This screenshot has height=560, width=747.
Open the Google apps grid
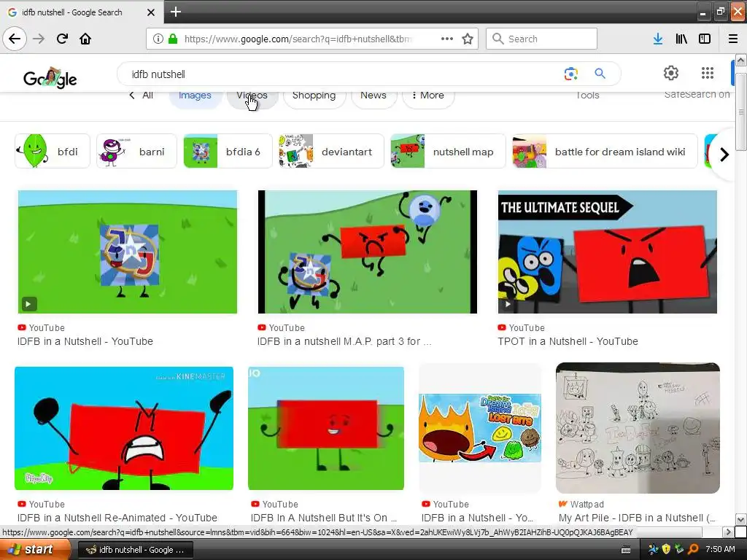coord(708,73)
